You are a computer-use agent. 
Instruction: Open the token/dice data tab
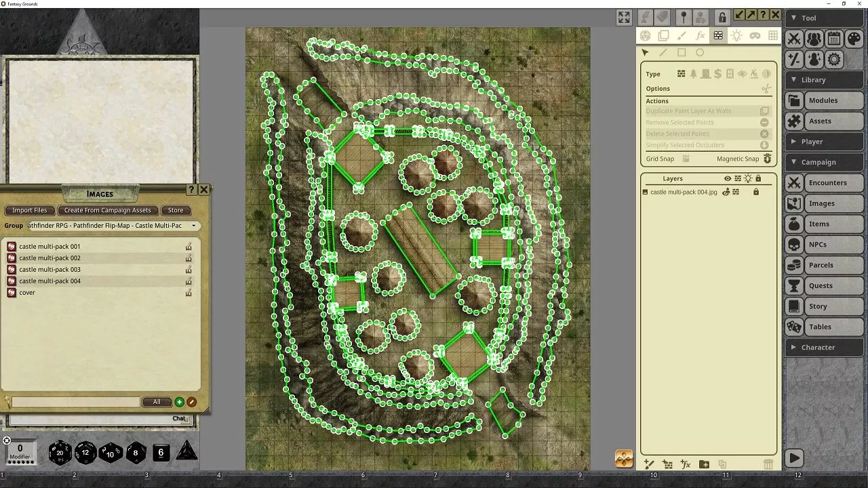[646, 35]
